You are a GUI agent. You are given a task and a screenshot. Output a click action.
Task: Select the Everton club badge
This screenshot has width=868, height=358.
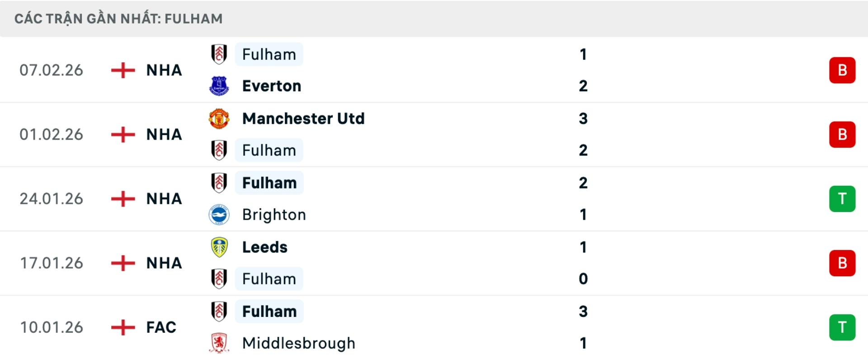pyautogui.click(x=220, y=85)
